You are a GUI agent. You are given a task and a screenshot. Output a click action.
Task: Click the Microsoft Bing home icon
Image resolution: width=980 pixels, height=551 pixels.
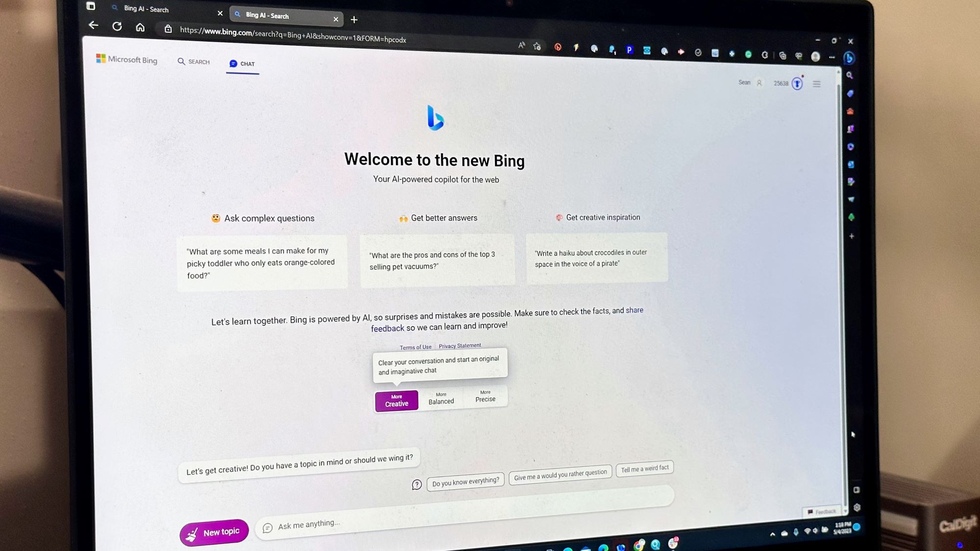coord(126,61)
